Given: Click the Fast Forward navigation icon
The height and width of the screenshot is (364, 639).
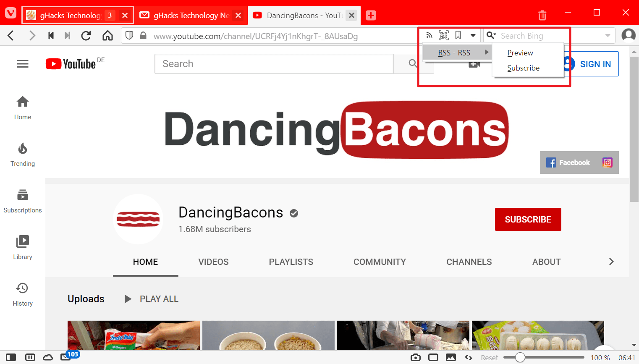Looking at the screenshot, I should pos(67,36).
